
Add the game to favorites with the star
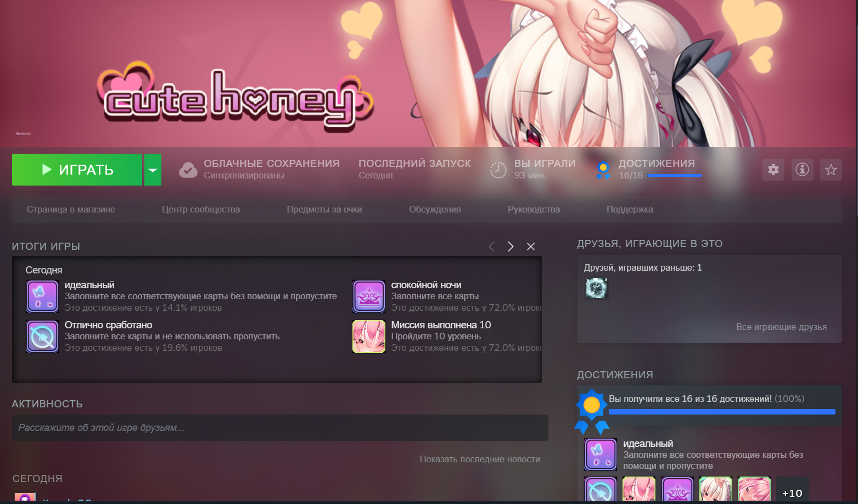[831, 170]
